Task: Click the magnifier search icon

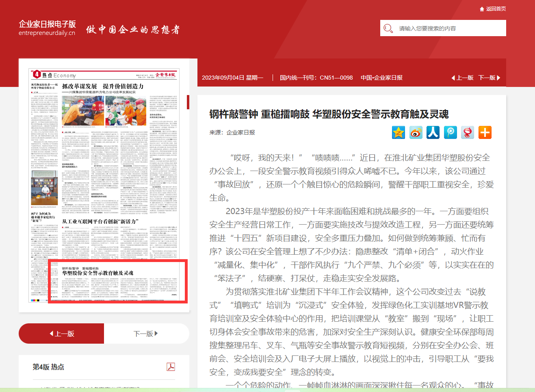Action: (388, 28)
